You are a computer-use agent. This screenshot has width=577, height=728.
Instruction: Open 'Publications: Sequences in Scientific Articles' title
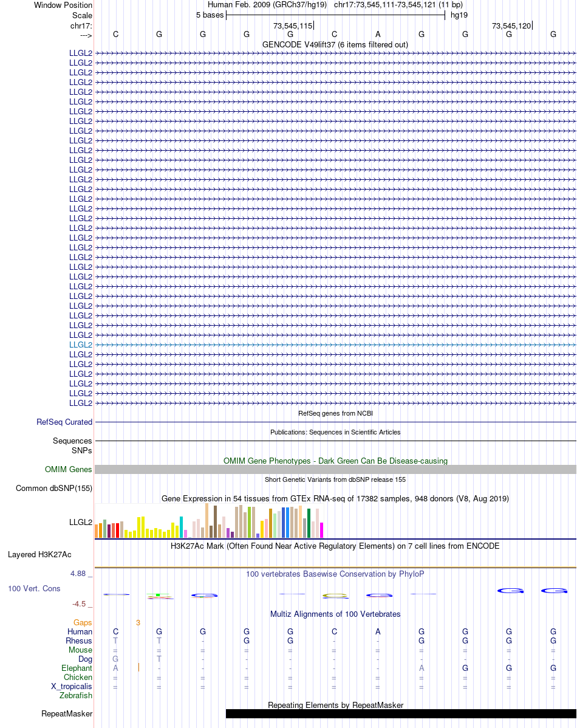click(335, 432)
